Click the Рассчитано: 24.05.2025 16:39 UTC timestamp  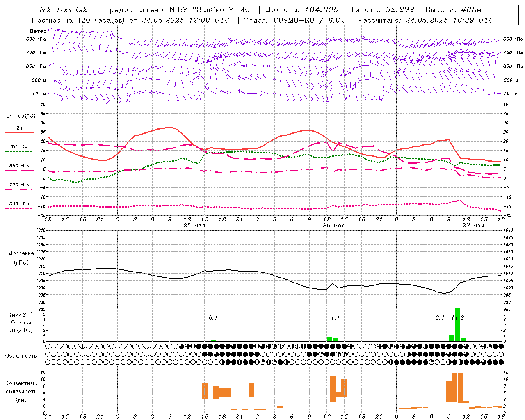coord(426,20)
